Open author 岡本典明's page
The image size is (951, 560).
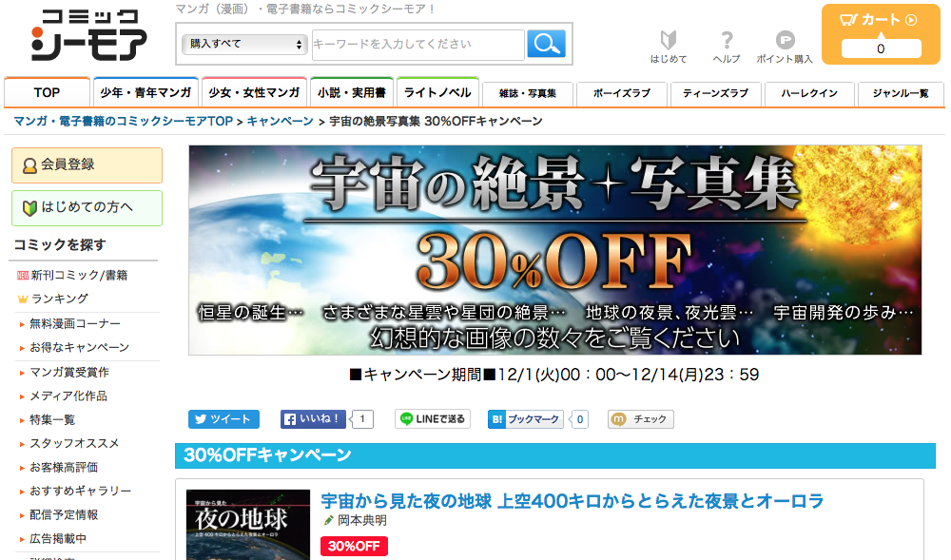click(361, 521)
